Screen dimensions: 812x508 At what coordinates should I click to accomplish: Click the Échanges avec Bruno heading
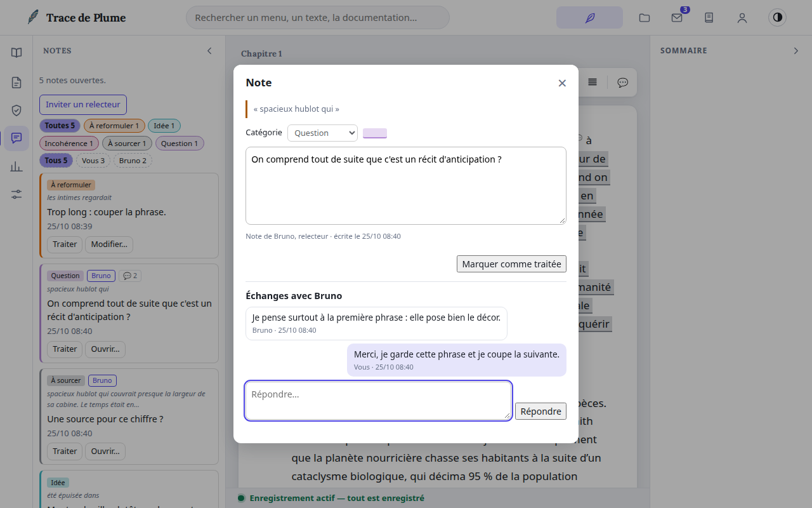(294, 296)
